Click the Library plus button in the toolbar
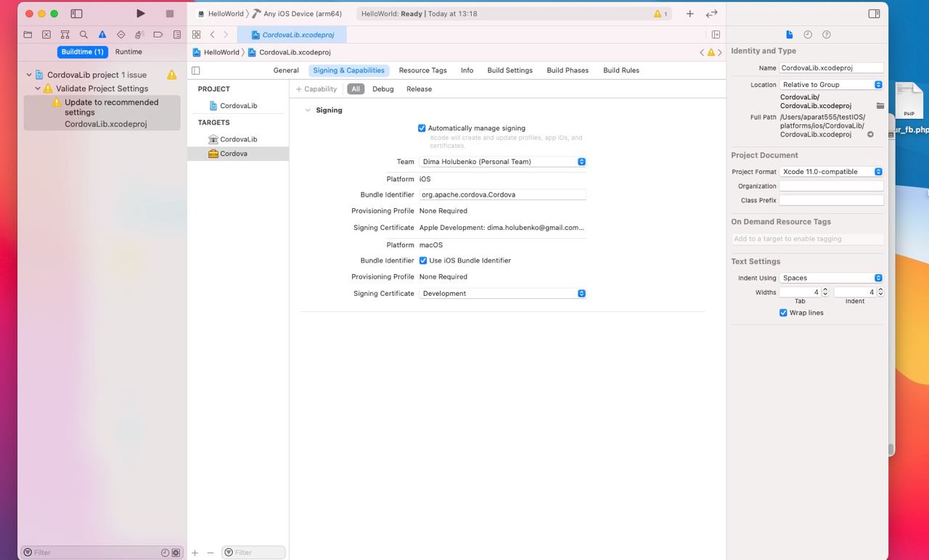929x560 pixels. 689,14
